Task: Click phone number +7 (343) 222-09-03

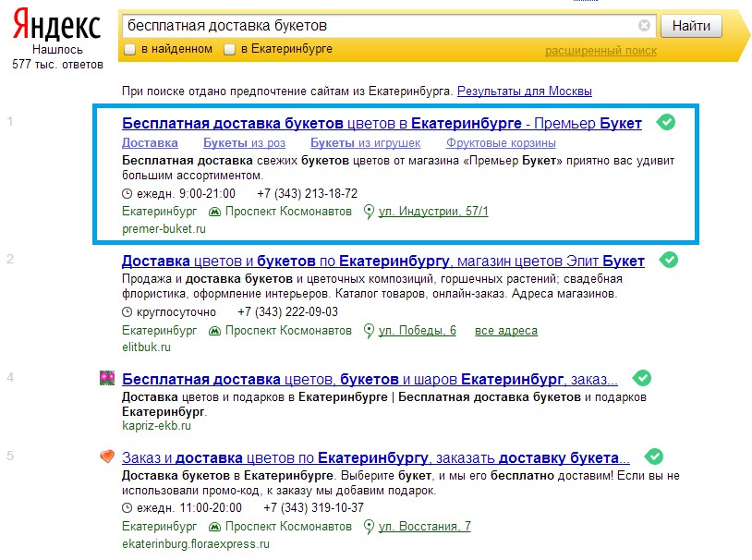Action: coord(287,312)
